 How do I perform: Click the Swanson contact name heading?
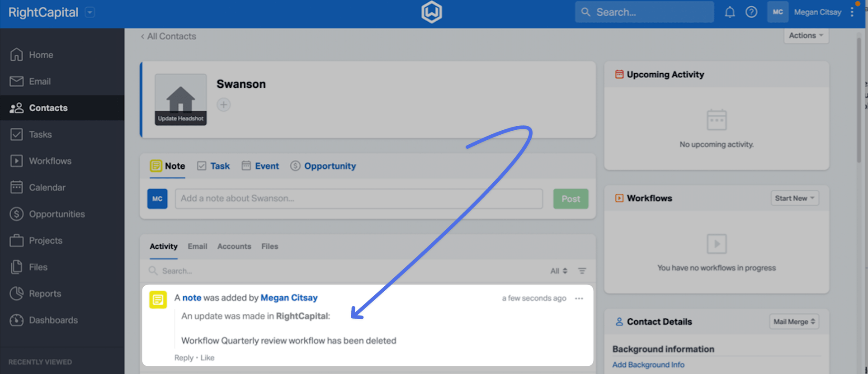coord(241,84)
